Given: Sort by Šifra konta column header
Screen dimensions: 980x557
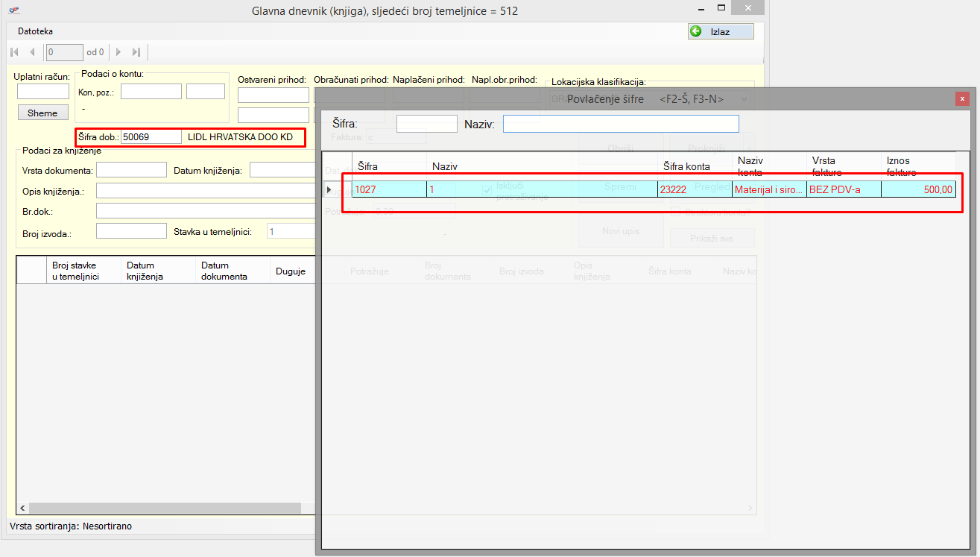Looking at the screenshot, I should (686, 166).
